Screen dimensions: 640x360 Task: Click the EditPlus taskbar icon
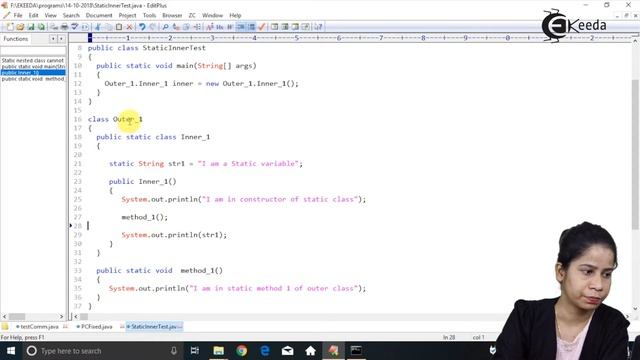point(333,351)
